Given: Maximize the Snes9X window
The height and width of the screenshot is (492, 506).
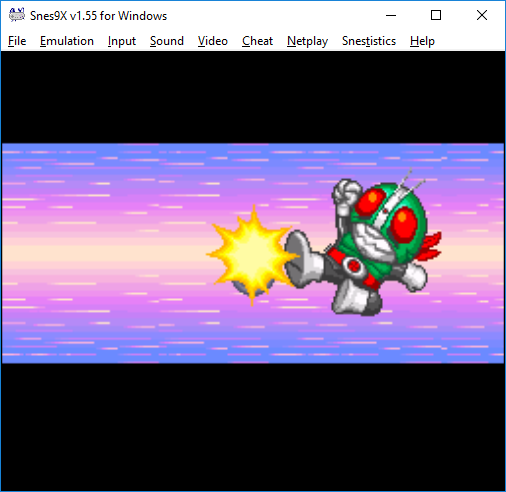Looking at the screenshot, I should (436, 15).
